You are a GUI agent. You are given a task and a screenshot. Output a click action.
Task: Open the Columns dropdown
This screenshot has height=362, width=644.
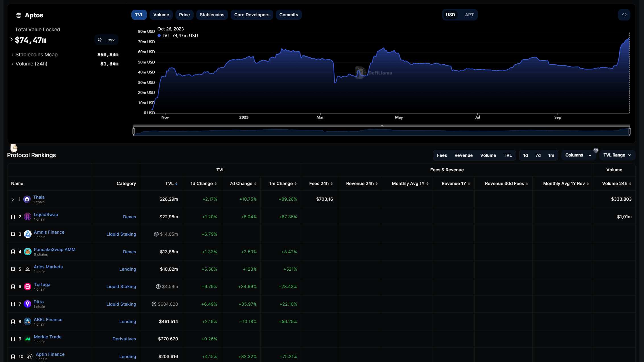[x=578, y=155]
